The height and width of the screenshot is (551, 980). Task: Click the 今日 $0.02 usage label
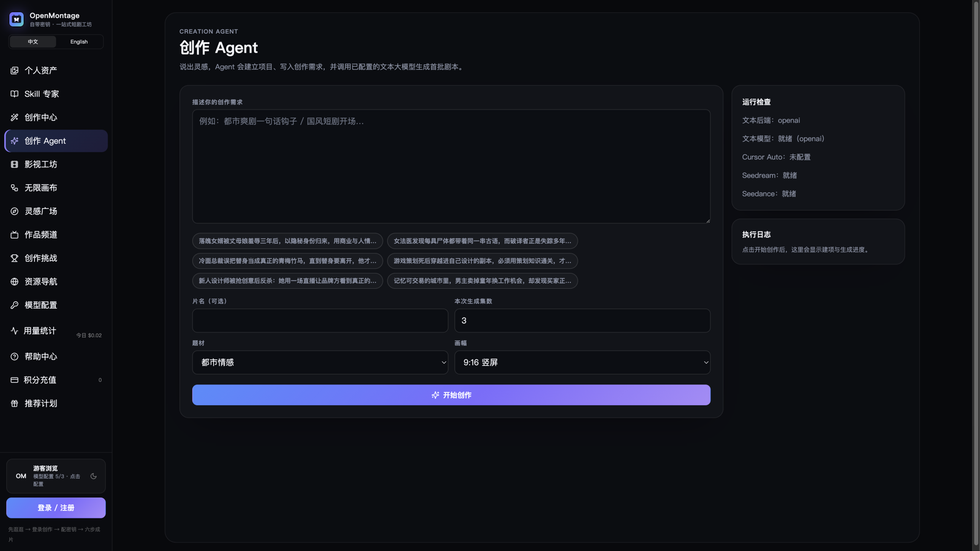89,335
